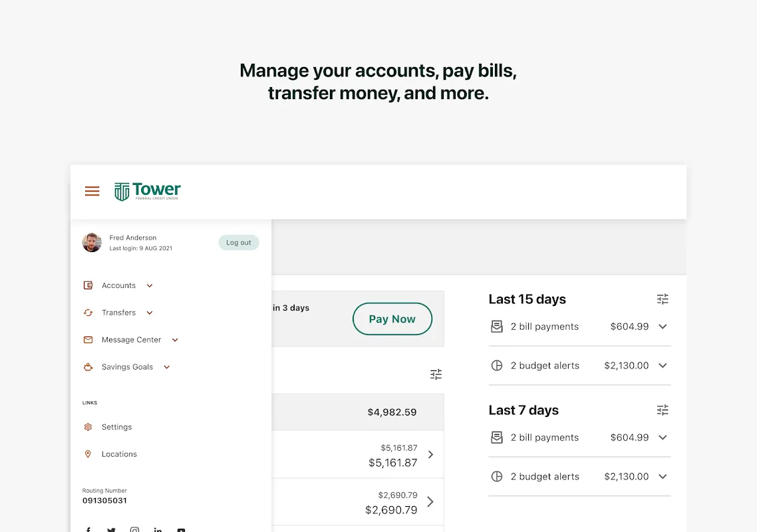Expand the Accounts menu chevron
757x532 pixels.
point(150,286)
